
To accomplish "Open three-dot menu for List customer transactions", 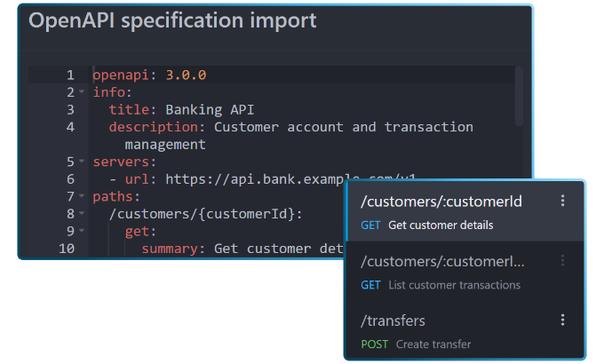I will click(562, 261).
